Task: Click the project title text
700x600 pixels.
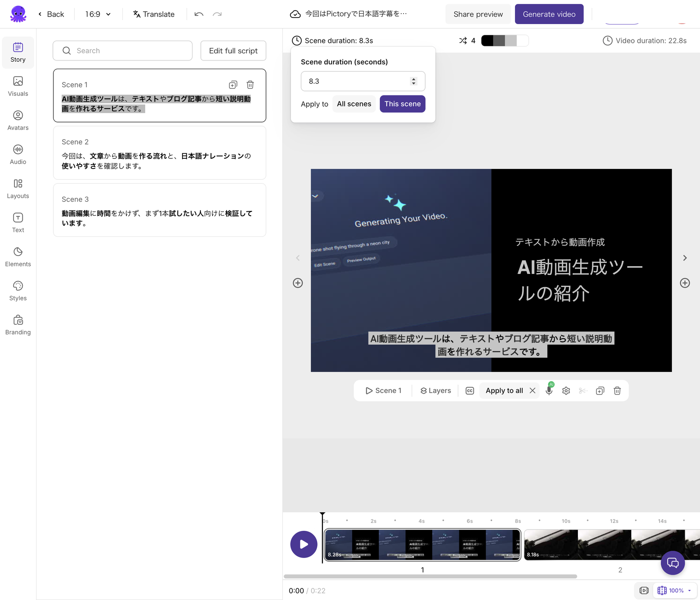Action: click(x=356, y=14)
